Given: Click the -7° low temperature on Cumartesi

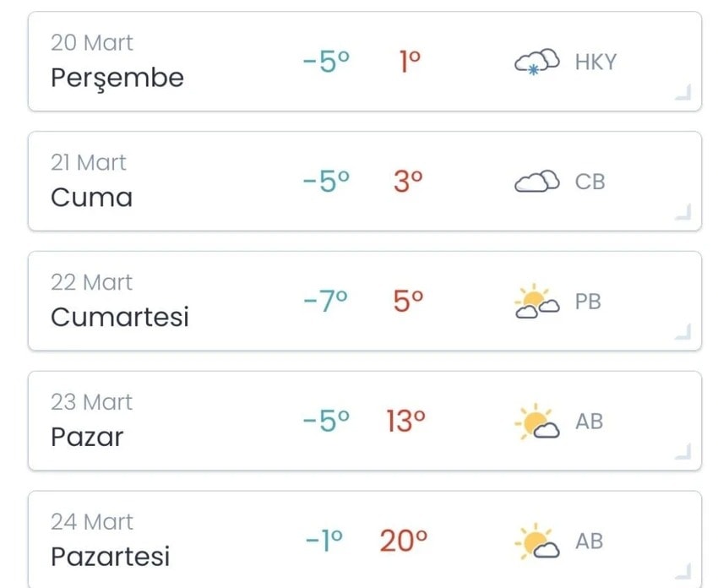Looking at the screenshot, I should click(x=325, y=301).
